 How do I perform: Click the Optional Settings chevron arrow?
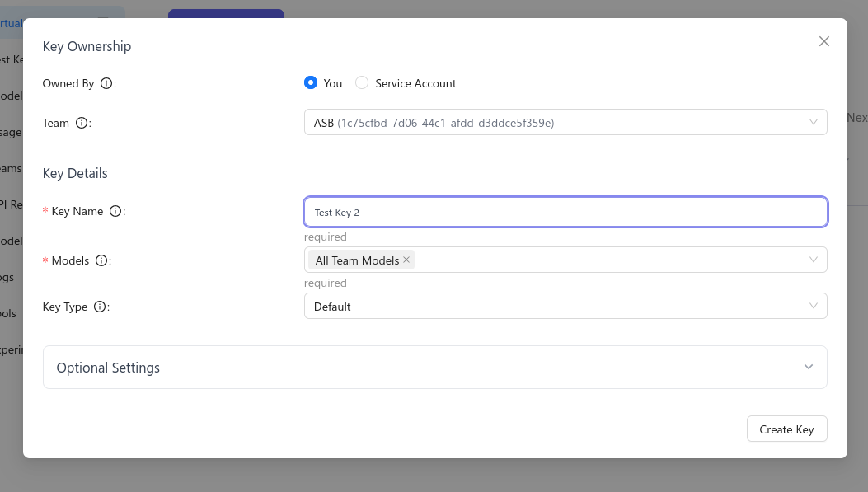click(x=808, y=367)
